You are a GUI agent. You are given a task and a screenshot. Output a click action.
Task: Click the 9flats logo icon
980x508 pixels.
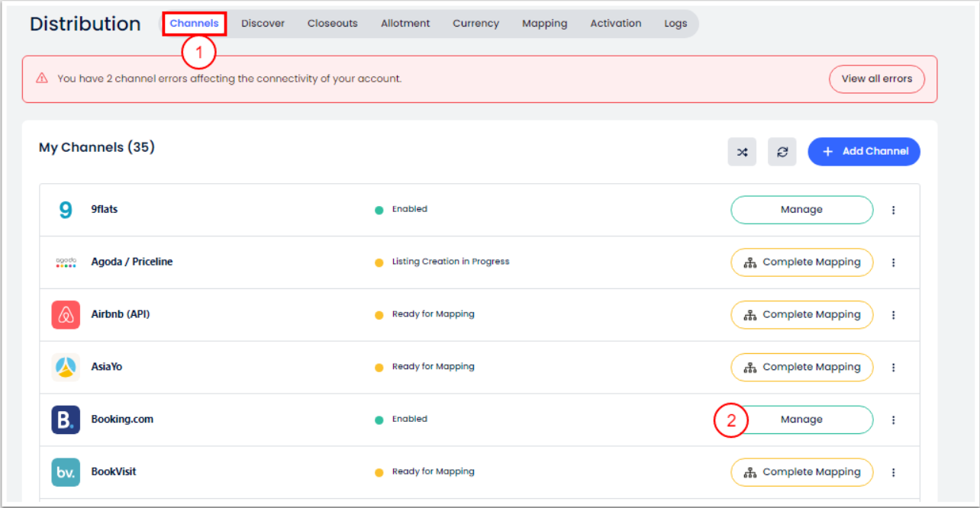coord(66,210)
